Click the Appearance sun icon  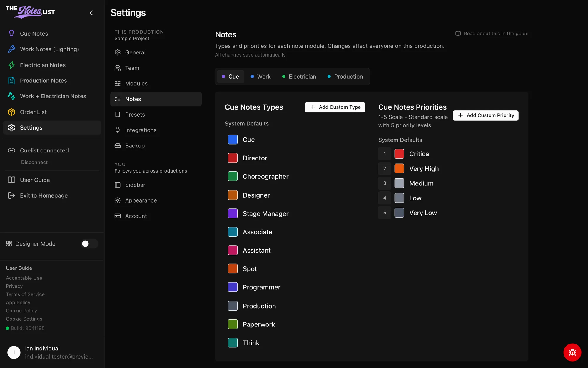click(118, 200)
